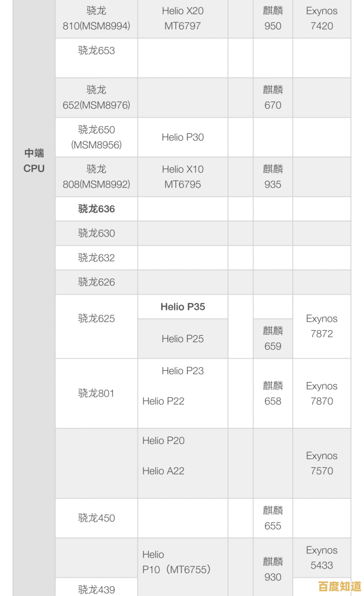Click the 骁龙653 row label

[x=96, y=50]
